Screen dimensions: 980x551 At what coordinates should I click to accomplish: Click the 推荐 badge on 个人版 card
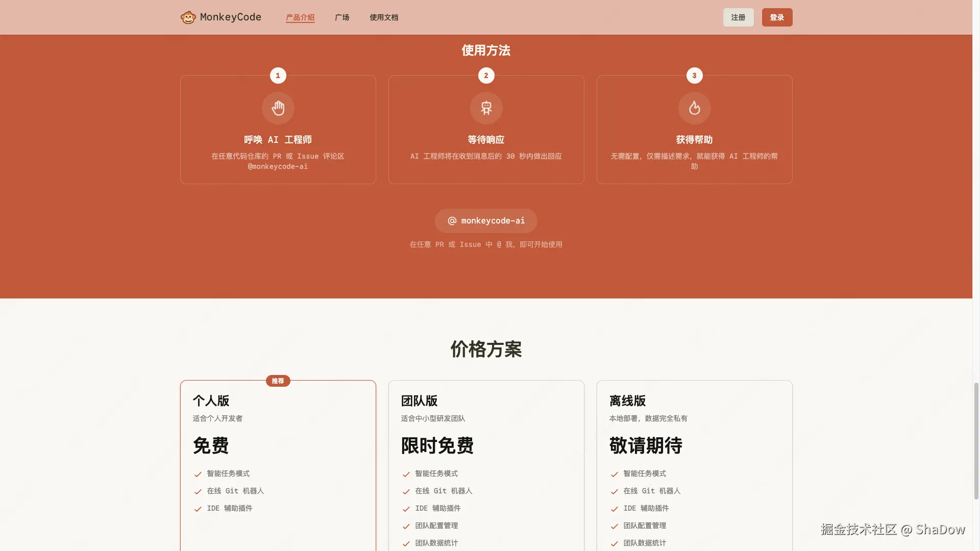click(x=278, y=381)
